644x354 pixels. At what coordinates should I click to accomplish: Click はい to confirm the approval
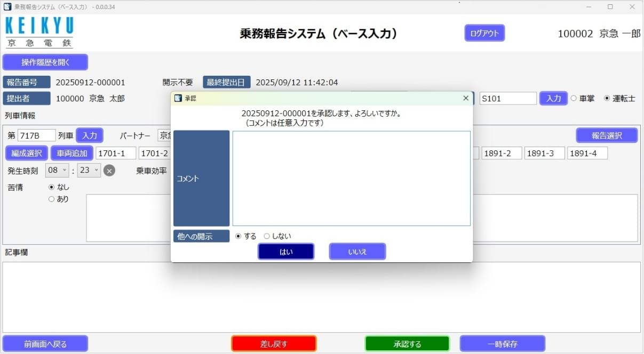286,251
